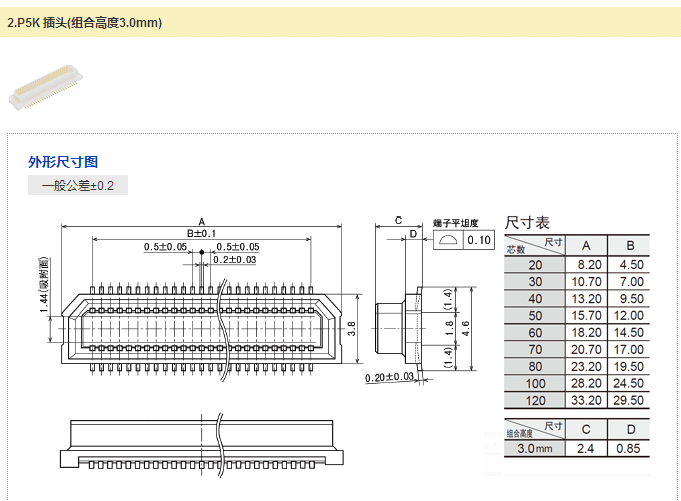Screen dimensions: 681x501
Task: Click the 一般公差±0.2 label
Action: pos(78,186)
